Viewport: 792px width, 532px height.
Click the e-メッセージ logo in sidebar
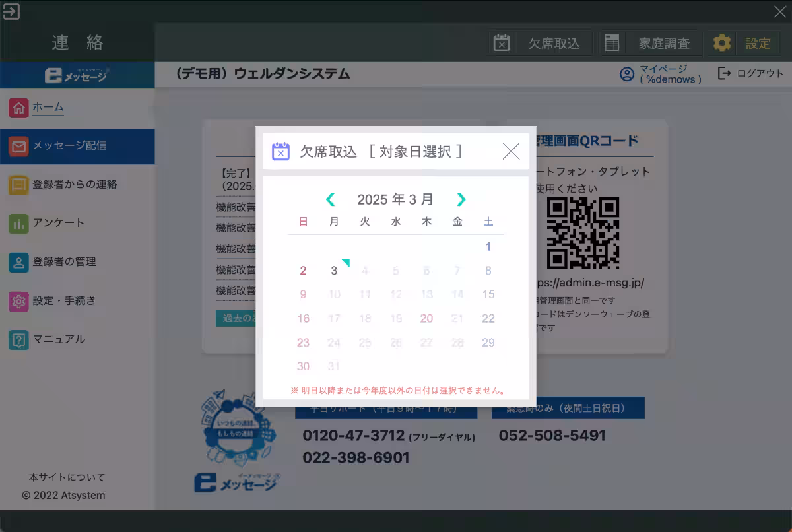[x=77, y=75]
